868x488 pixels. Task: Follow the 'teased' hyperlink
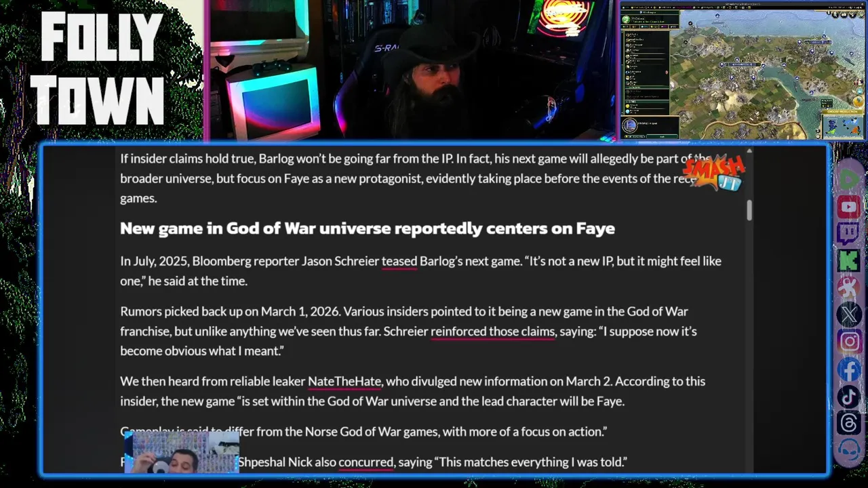coord(399,261)
